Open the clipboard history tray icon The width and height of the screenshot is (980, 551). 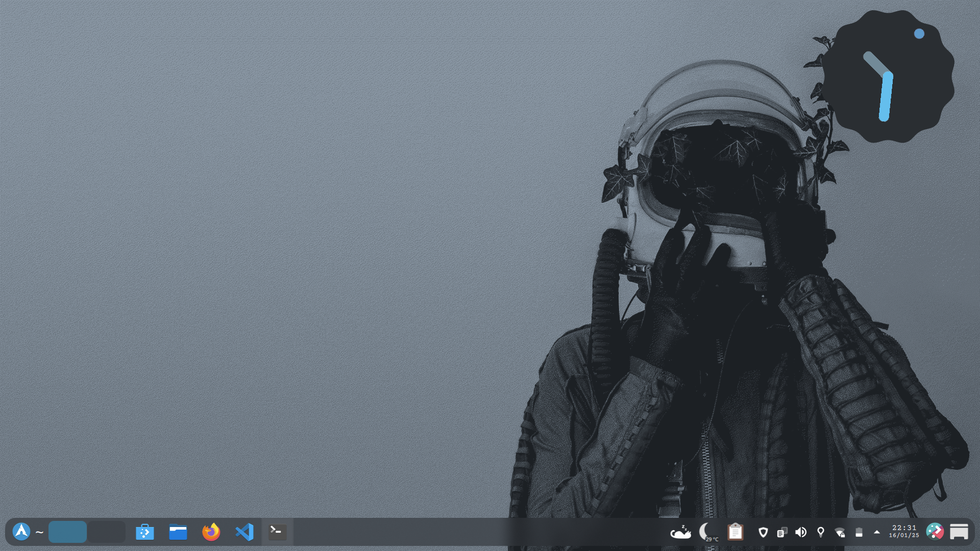(736, 532)
